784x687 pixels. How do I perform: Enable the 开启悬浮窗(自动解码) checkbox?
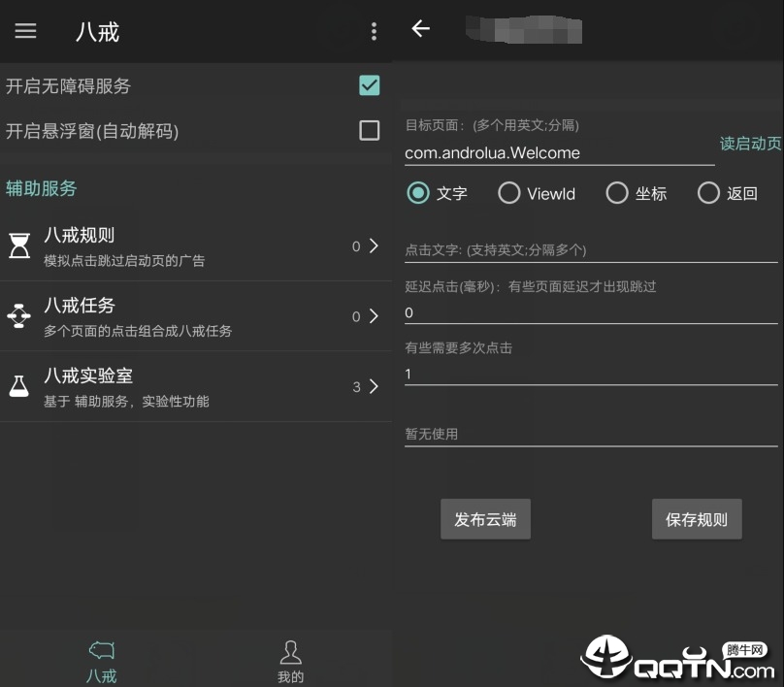point(369,130)
